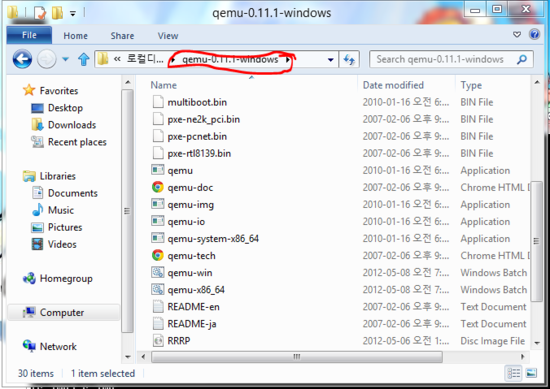
Task: Select the qemu-system-x86_64 application icon
Action: pos(158,238)
